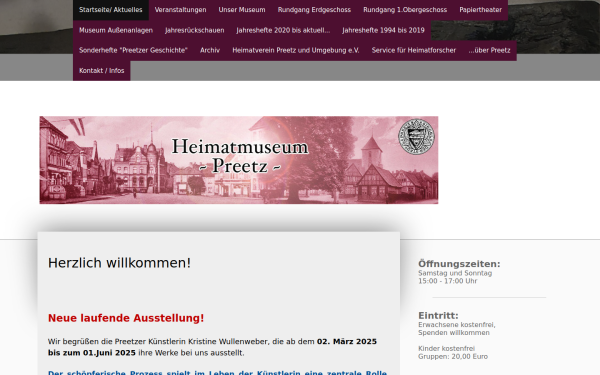
Task: Click the Öffnungszeiten: sidebar heading
Action: [x=459, y=264]
